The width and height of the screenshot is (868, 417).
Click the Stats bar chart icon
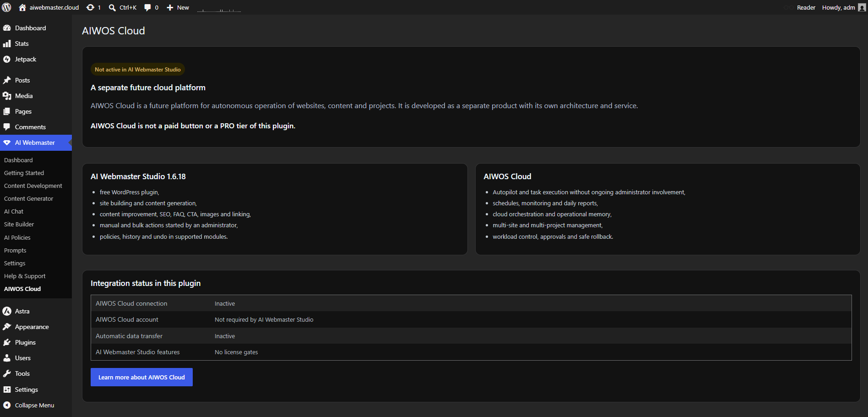(7, 44)
